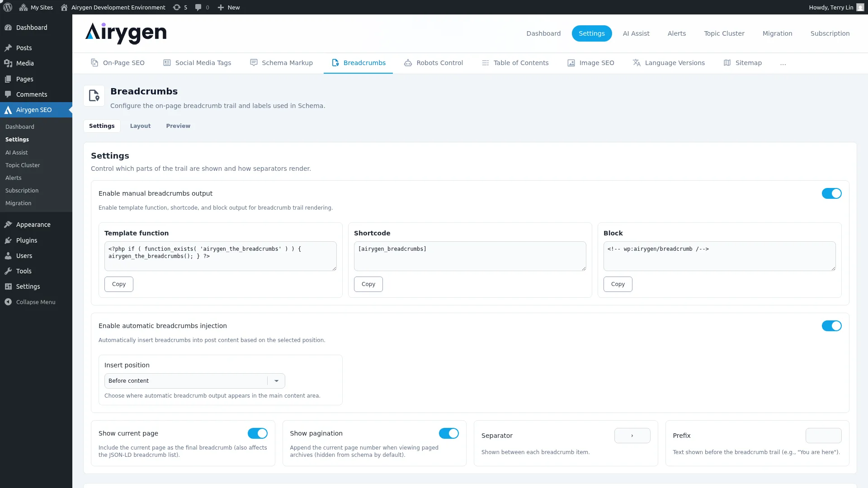
Task: Click the plus New icon
Action: tap(221, 7)
